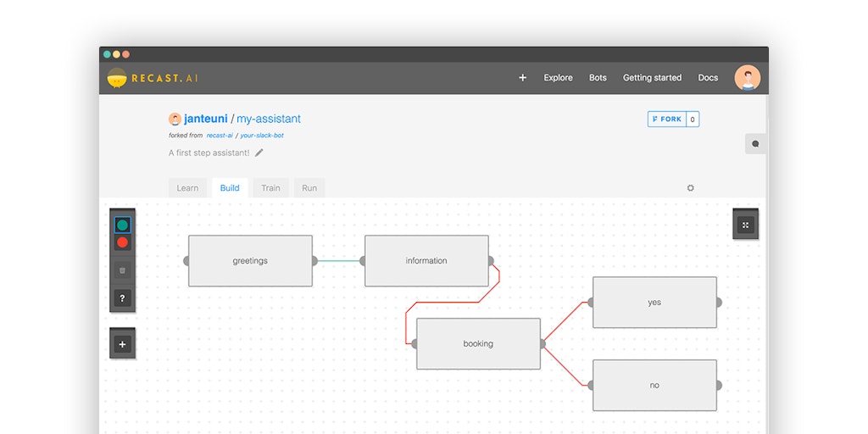Image resolution: width=868 pixels, height=434 pixels.
Task: Click the 'A first step assistant!' description
Action: click(x=209, y=153)
